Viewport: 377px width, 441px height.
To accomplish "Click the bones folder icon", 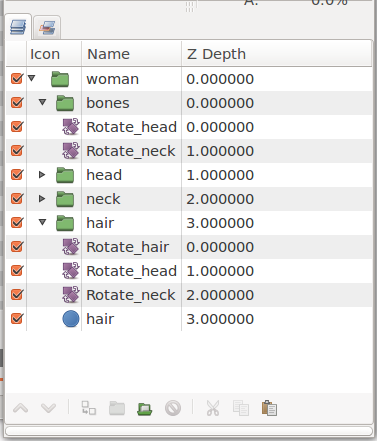I will point(65,103).
